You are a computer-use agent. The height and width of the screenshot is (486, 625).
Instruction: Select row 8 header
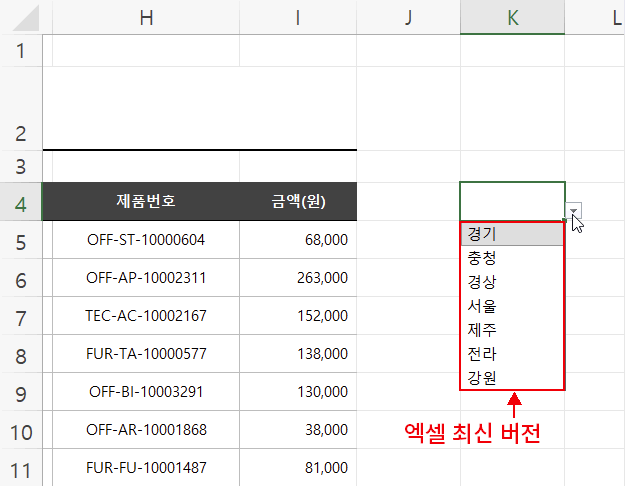coord(21,353)
